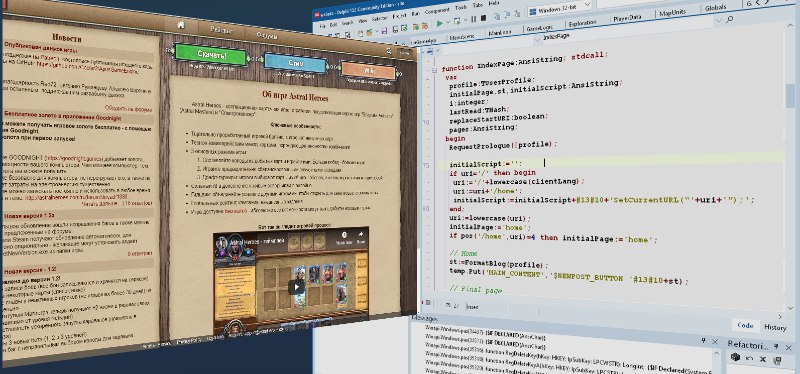Switch to the Exploration editor tab
Image resolution: width=800 pixels, height=374 pixels.
pyautogui.click(x=582, y=23)
